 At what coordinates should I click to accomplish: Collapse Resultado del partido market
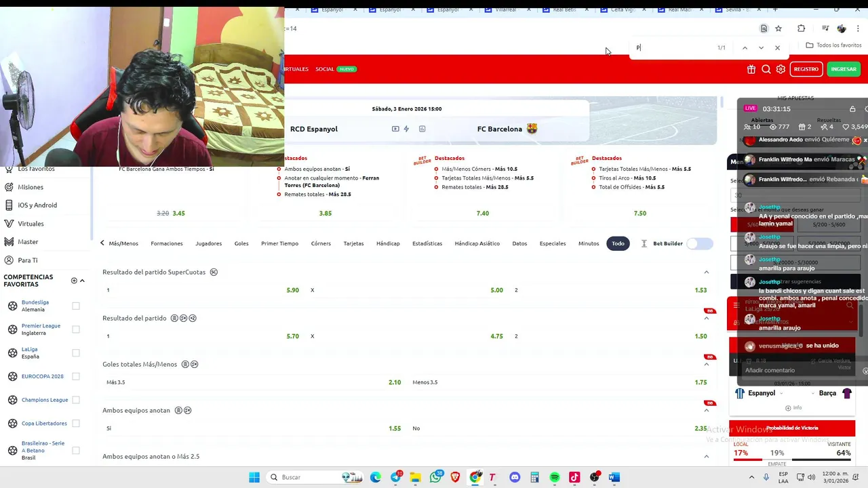[x=706, y=319]
